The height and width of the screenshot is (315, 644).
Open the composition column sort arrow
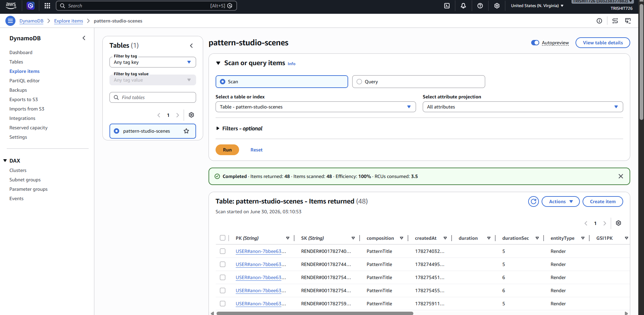pyautogui.click(x=402, y=238)
